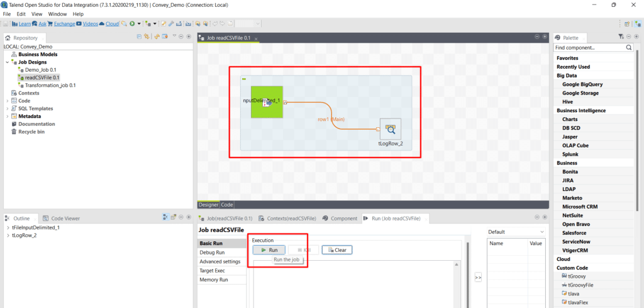Open the disabled zoom combo box in toolbar
The width and height of the screenshot is (644, 308).
248,24
